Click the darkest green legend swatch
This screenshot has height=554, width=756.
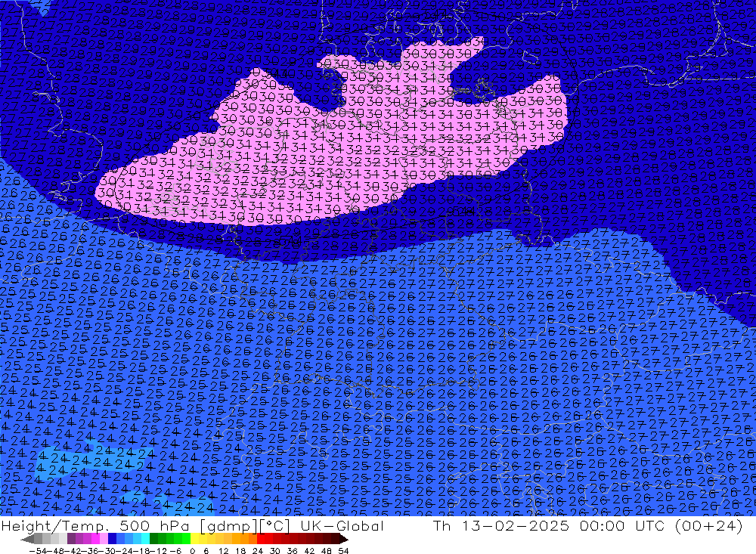coord(153,539)
